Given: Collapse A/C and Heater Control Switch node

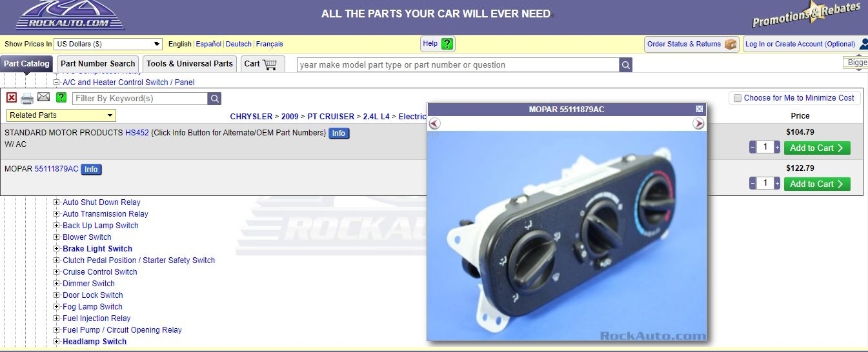Looking at the screenshot, I should pos(57,83).
